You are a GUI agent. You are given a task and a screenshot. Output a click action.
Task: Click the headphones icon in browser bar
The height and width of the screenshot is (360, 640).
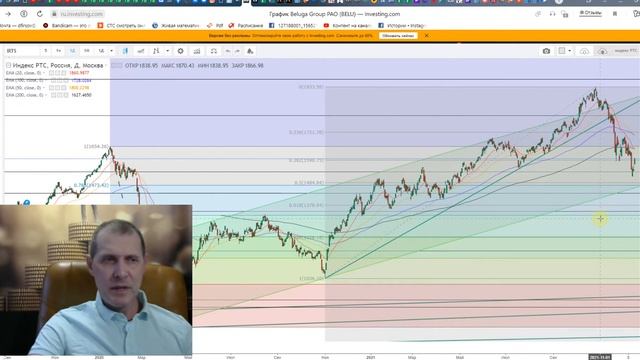pos(552,14)
